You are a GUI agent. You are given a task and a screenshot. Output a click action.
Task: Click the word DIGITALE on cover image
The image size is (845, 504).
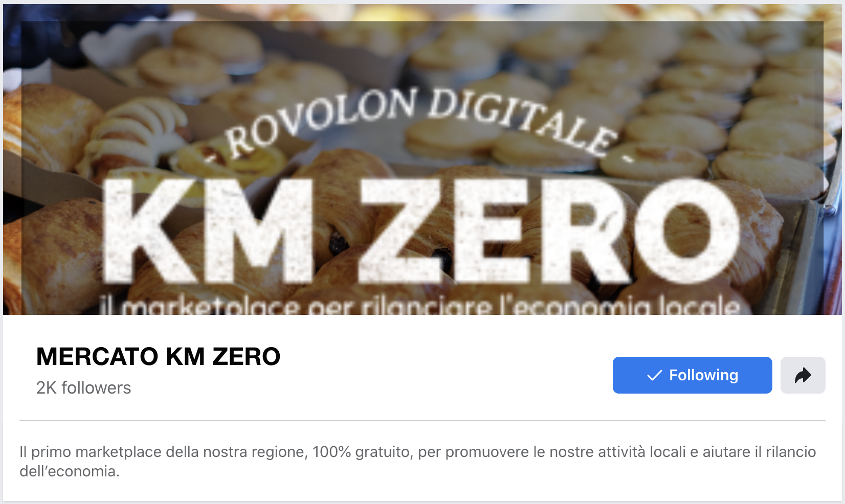click(522, 120)
